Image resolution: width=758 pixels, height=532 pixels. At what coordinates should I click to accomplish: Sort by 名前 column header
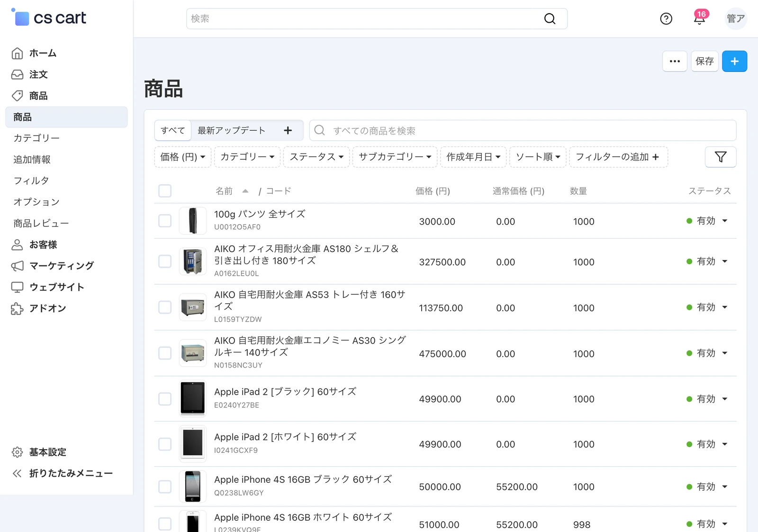[x=224, y=191]
